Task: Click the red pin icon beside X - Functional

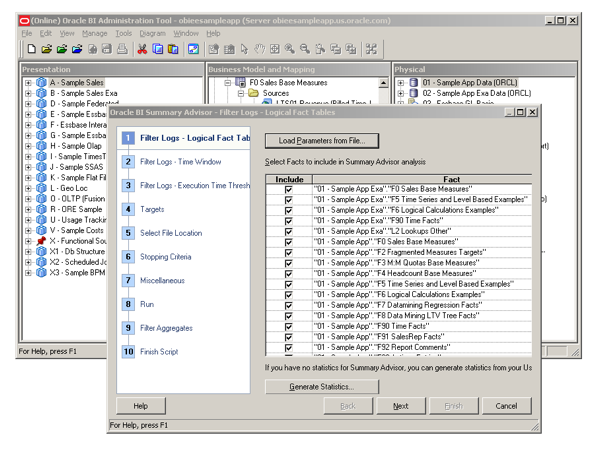Action: (41, 241)
